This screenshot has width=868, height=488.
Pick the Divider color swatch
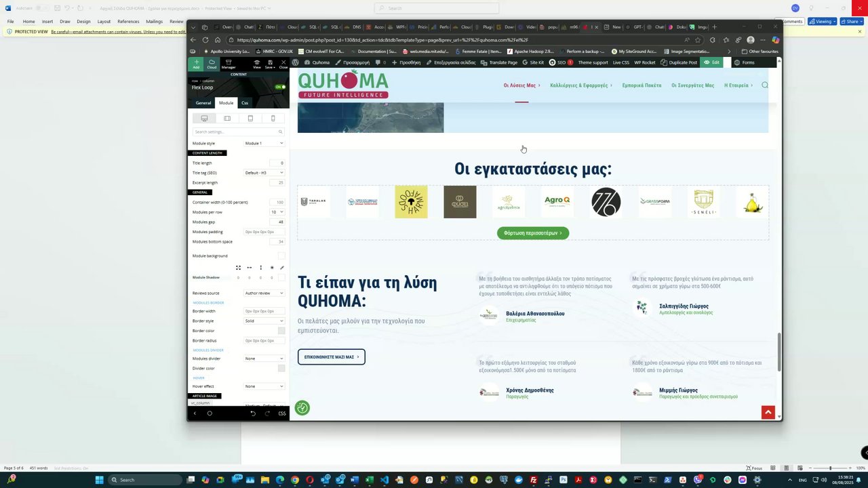[x=281, y=368]
